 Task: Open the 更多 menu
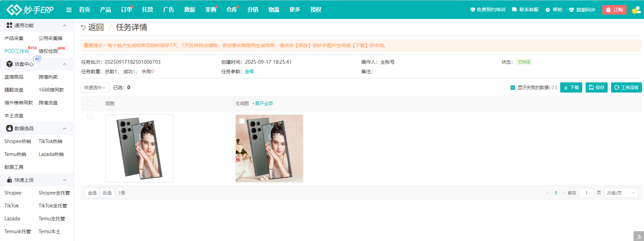click(x=295, y=10)
